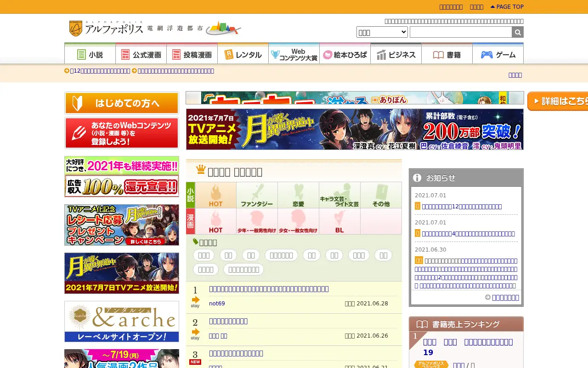Select the manga HOT ranking tab
Image resolution: width=588 pixels, height=368 pixels.
point(216,221)
